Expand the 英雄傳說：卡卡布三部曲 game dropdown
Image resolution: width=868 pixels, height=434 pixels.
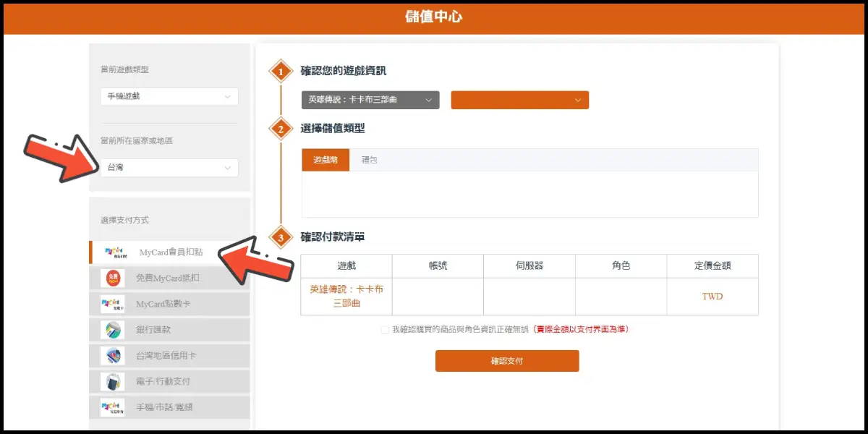370,100
